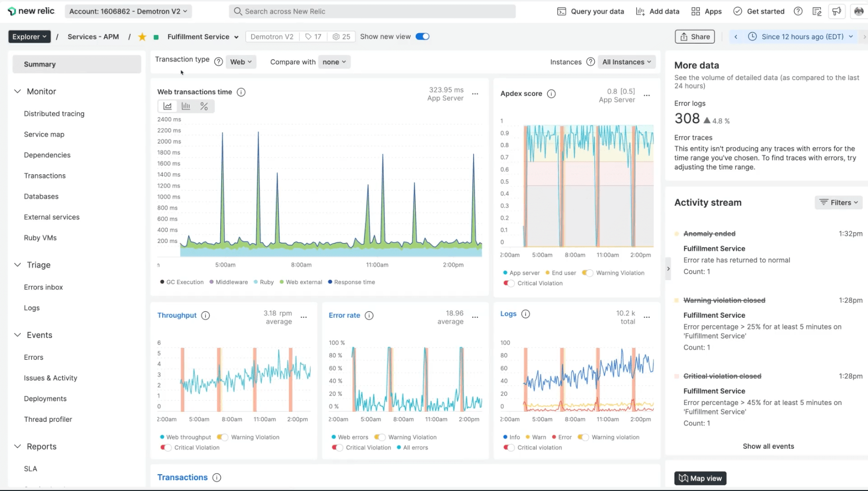Open the top bar help icon

[x=798, y=11]
